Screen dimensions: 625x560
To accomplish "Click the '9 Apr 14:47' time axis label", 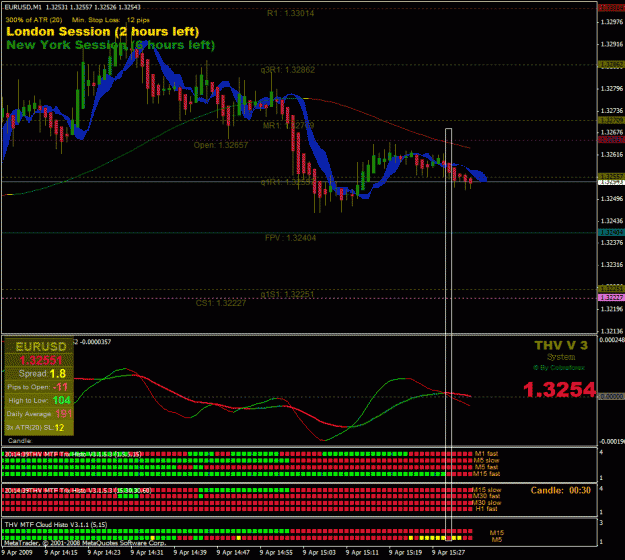I will click(233, 553).
